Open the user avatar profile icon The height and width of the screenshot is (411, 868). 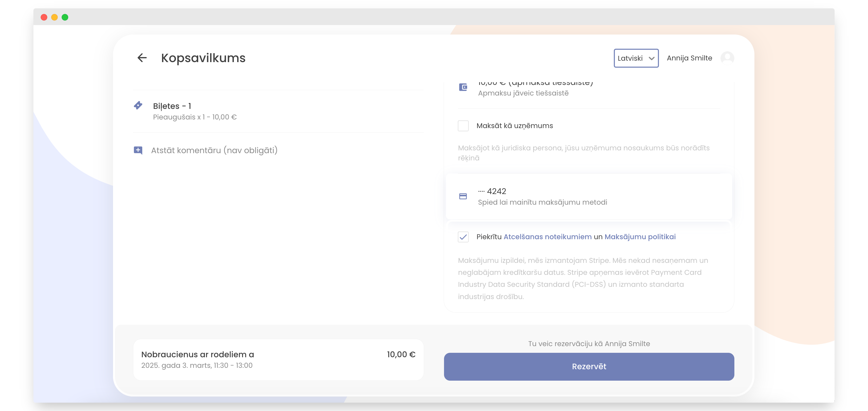point(727,58)
